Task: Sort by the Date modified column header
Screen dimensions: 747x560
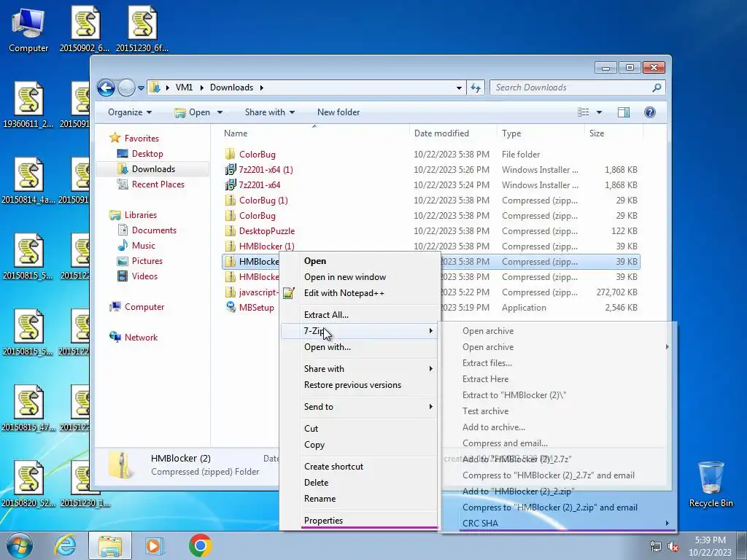Action: point(452,133)
